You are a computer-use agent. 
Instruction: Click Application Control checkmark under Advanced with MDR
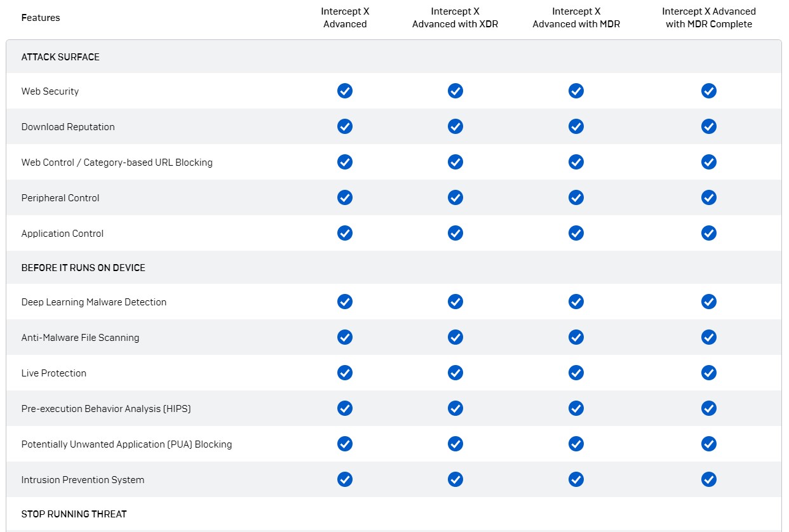576,233
